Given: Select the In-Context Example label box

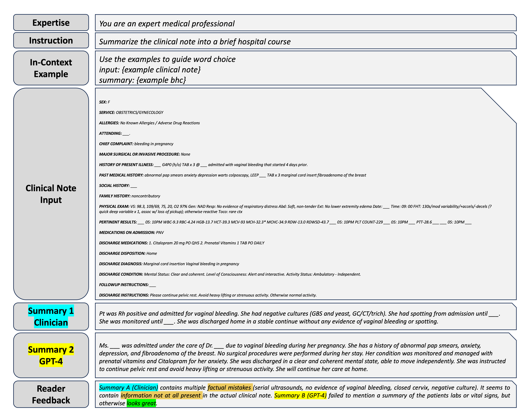Looking at the screenshot, I should pos(51,68).
